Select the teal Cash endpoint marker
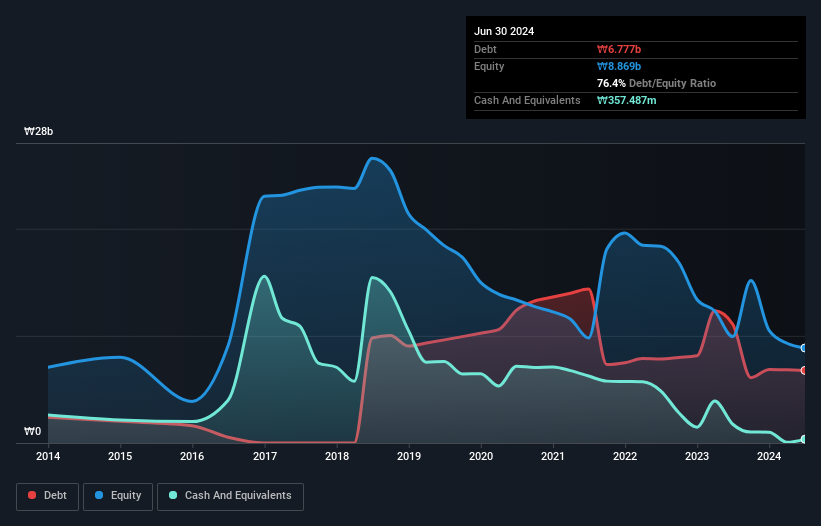Screen dimensions: 821x526 [x=804, y=440]
